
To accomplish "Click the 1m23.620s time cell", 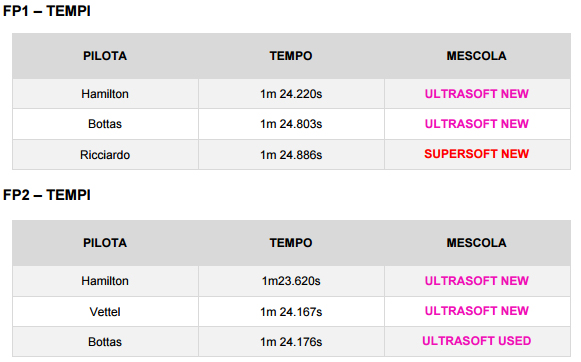I will point(291,281).
